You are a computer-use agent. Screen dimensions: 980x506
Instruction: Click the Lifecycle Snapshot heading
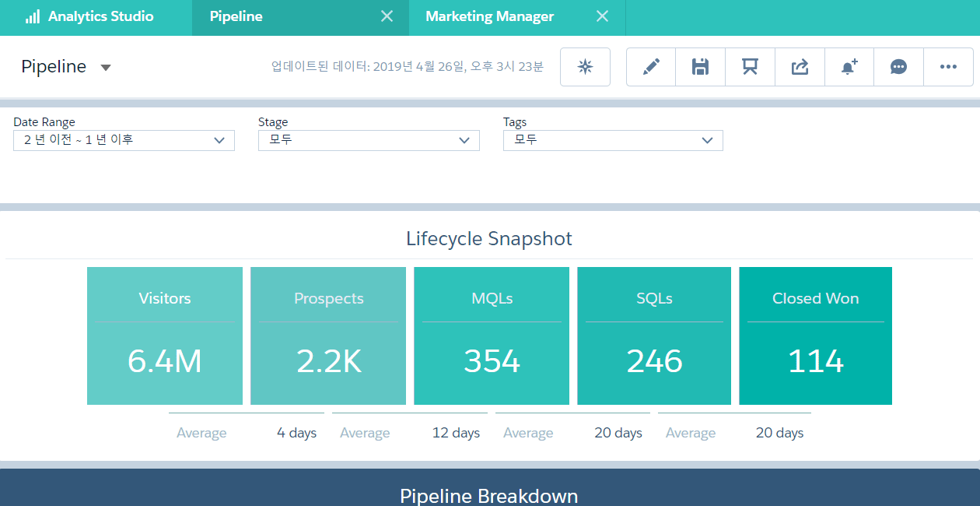tap(489, 238)
